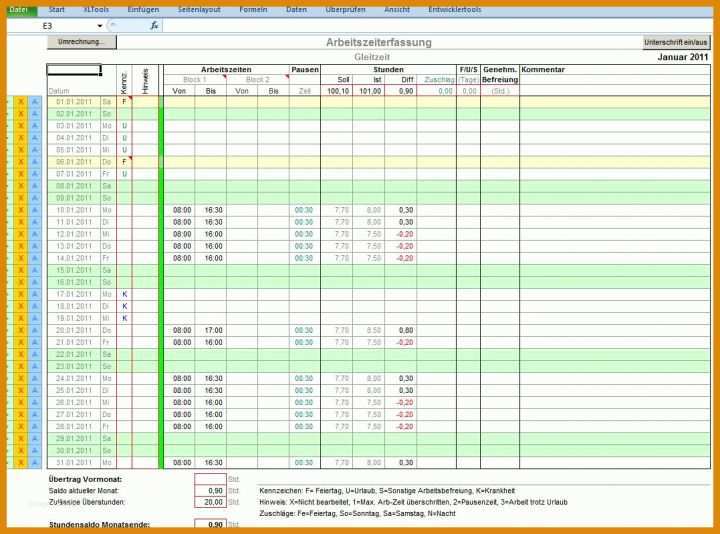The height and width of the screenshot is (534, 720).
Task: Click the date cell 15.01.2011
Action: coord(74,270)
